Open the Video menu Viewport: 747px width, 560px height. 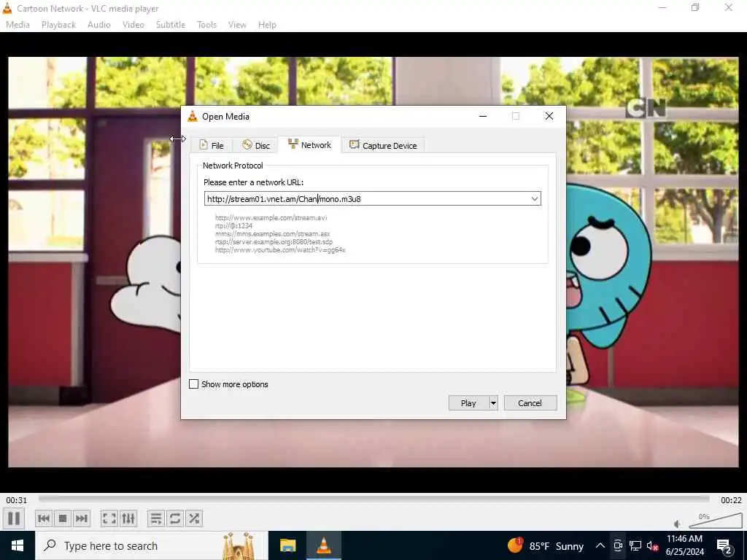pyautogui.click(x=133, y=25)
